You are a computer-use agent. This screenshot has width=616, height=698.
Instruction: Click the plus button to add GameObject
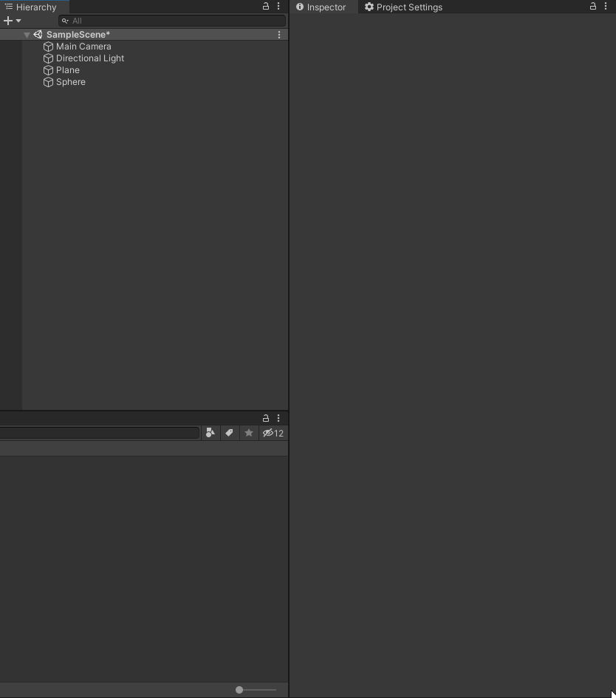7,21
